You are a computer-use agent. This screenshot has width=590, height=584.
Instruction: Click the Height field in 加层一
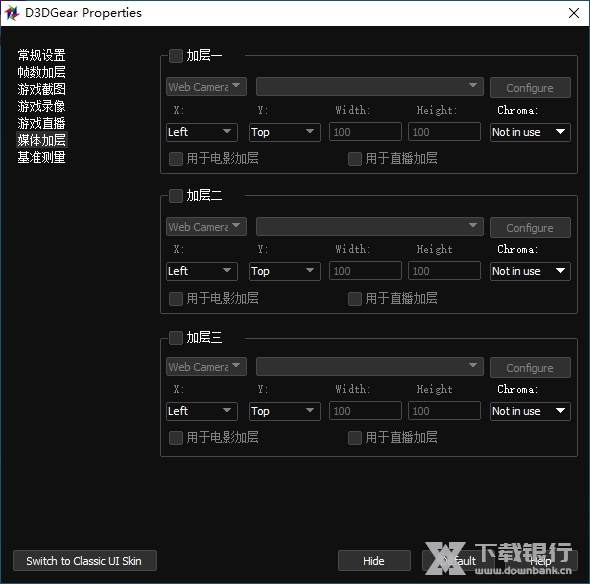click(444, 132)
